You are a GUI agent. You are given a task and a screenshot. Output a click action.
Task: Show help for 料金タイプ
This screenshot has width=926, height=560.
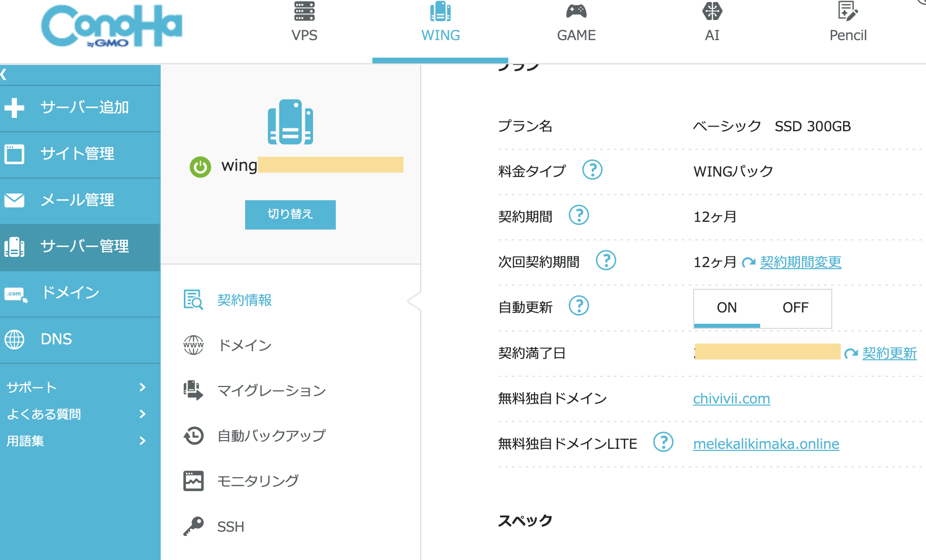tap(592, 169)
